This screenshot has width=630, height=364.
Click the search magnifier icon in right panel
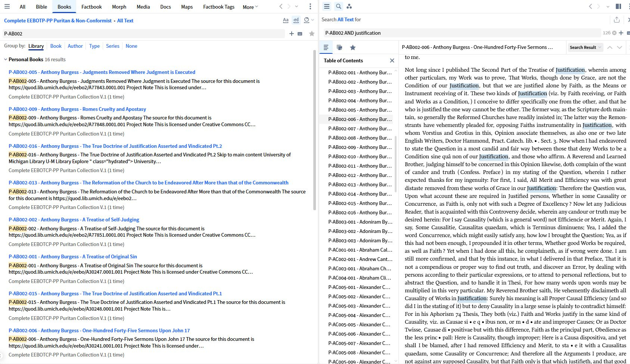point(338,6)
